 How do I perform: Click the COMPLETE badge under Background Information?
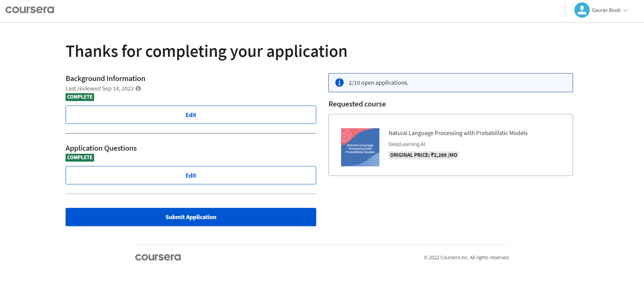coord(80,97)
